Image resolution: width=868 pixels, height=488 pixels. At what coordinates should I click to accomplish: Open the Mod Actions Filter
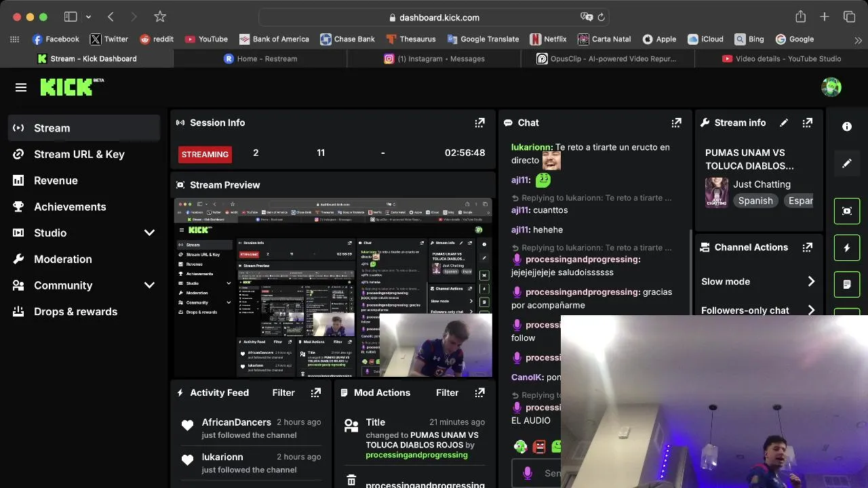pos(447,392)
